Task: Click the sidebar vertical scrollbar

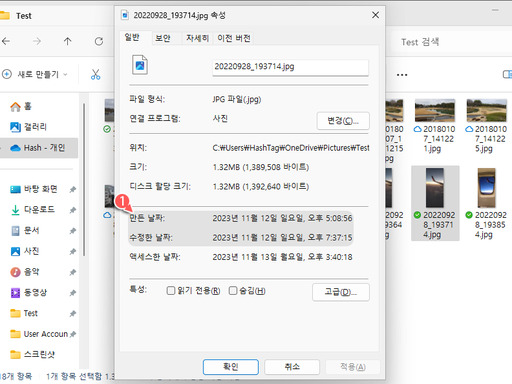Action: 84,180
